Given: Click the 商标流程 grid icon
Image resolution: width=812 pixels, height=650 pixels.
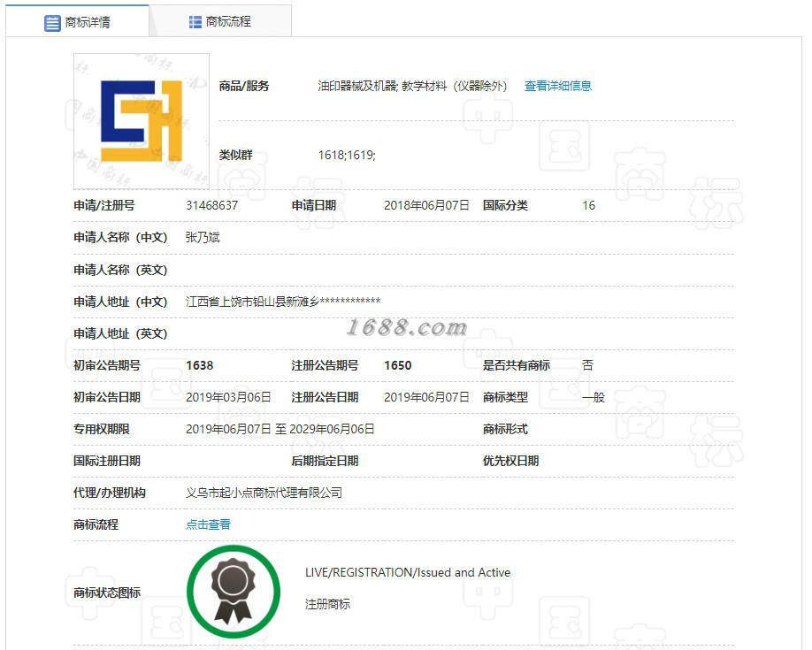Looking at the screenshot, I should pyautogui.click(x=195, y=22).
